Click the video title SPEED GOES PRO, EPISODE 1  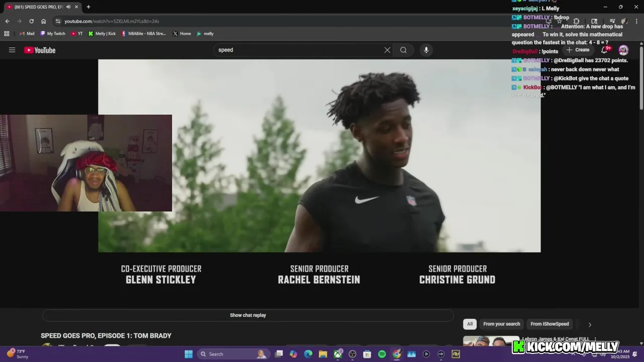coord(106,335)
